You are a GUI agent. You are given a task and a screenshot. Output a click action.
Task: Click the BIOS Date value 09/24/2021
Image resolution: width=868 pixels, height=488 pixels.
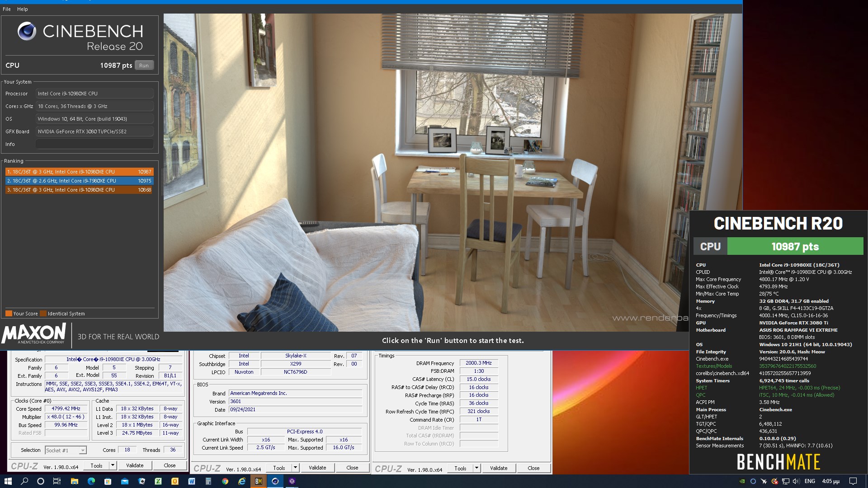tap(296, 410)
